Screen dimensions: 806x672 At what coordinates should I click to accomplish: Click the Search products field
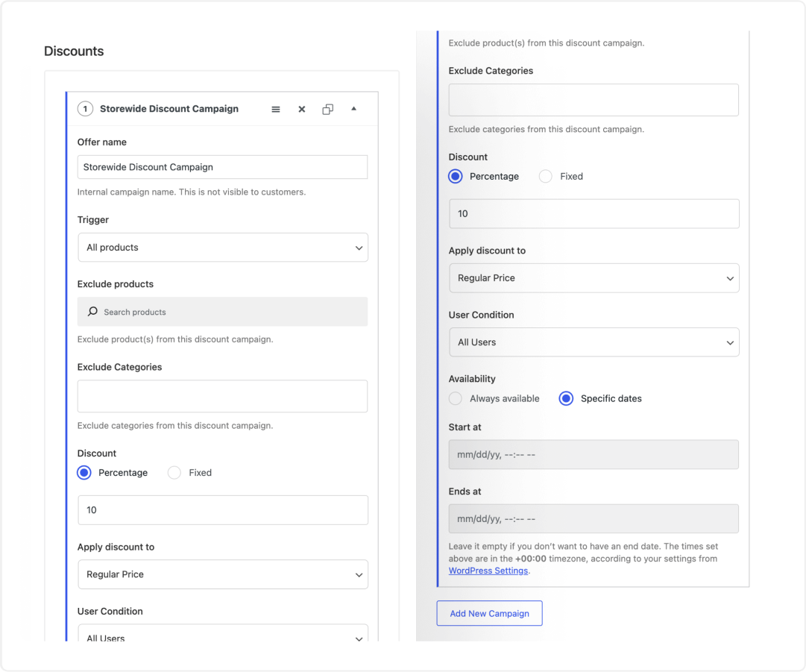(223, 312)
